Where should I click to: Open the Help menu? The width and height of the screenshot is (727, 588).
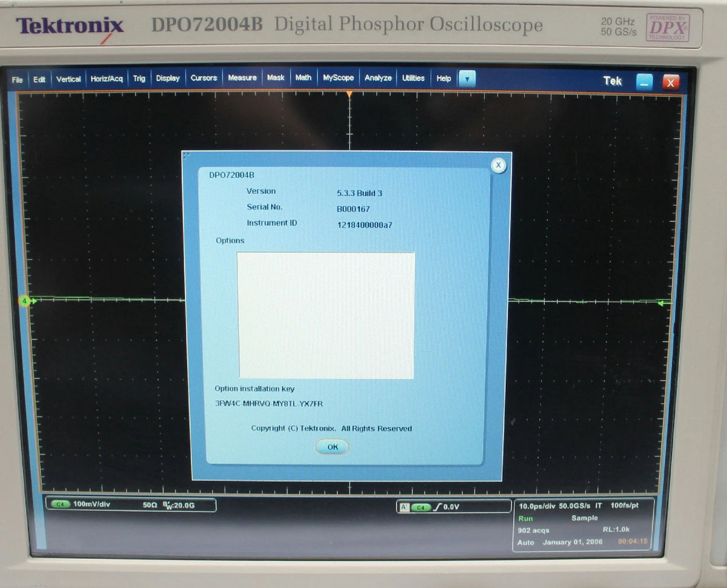point(444,78)
